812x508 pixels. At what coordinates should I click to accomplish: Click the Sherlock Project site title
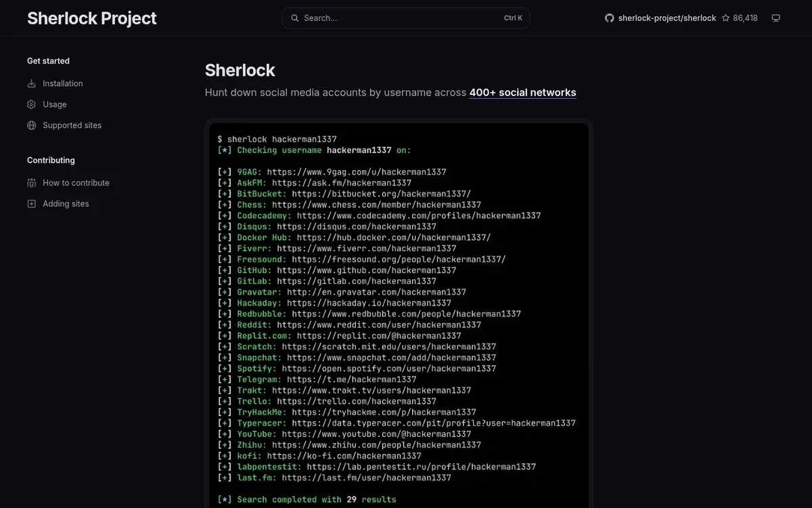coord(91,18)
